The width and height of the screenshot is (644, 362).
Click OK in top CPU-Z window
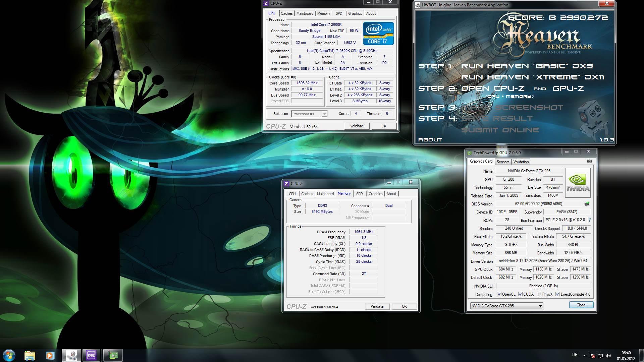384,126
